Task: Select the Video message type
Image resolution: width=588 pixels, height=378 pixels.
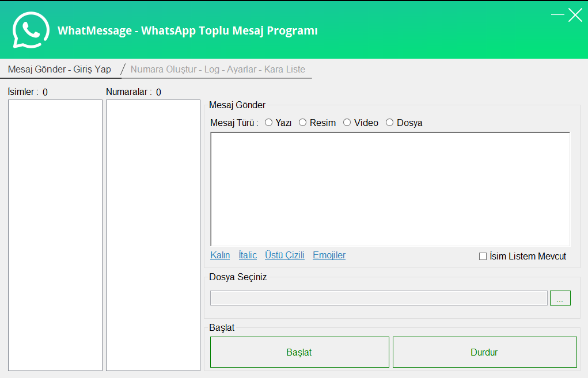Action: pyautogui.click(x=347, y=123)
